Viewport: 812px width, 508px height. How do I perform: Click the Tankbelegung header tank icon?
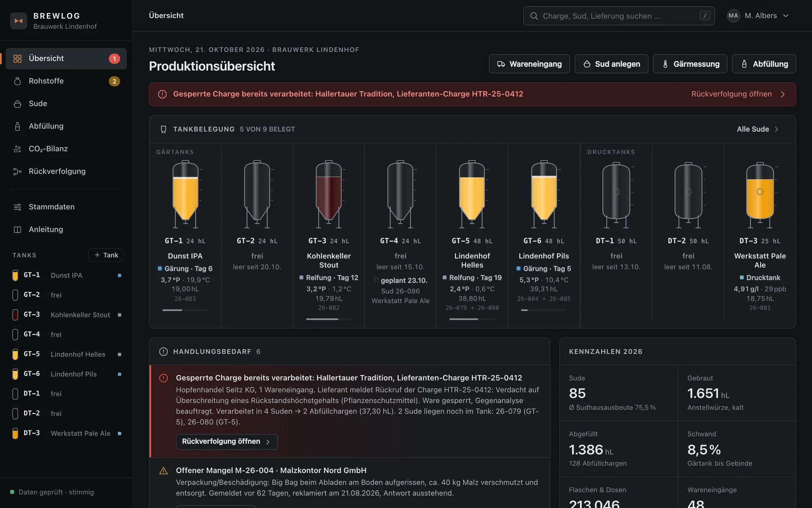(x=164, y=129)
